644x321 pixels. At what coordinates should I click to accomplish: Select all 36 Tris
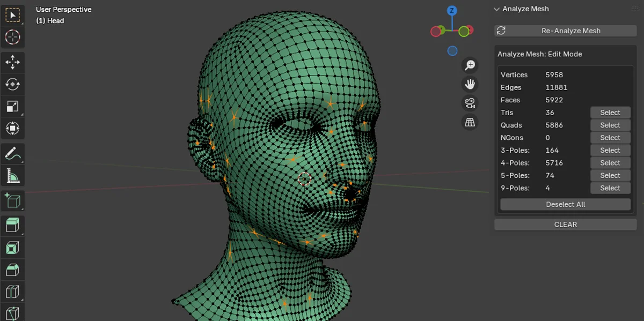pos(610,112)
